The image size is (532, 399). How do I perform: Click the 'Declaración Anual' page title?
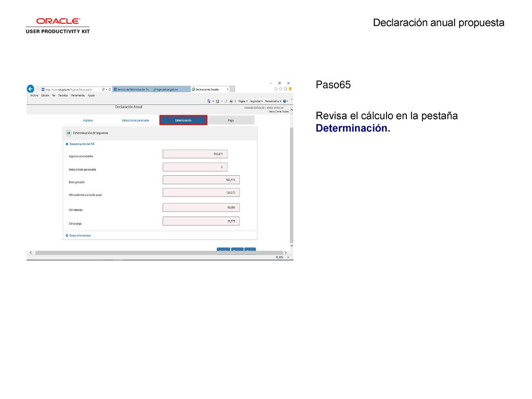[x=129, y=107]
